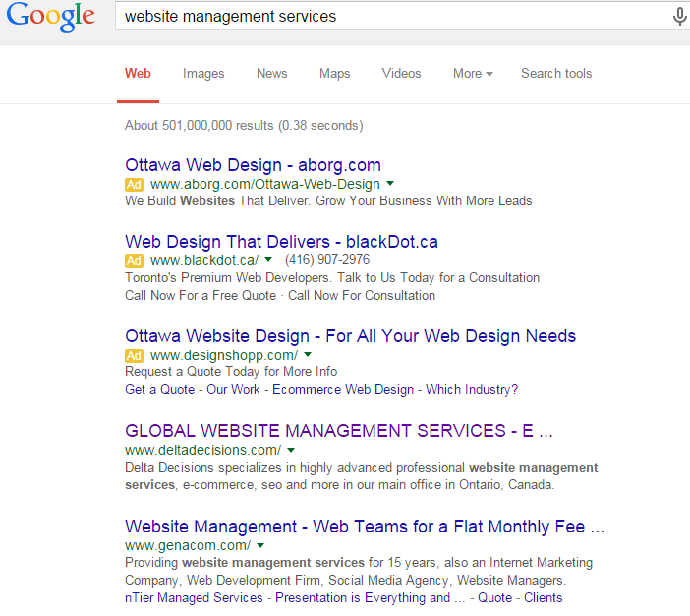Viewport: 690px width, 616px height.
Task: Expand the arrow next to www.aborg.com URL
Action: coord(390,183)
